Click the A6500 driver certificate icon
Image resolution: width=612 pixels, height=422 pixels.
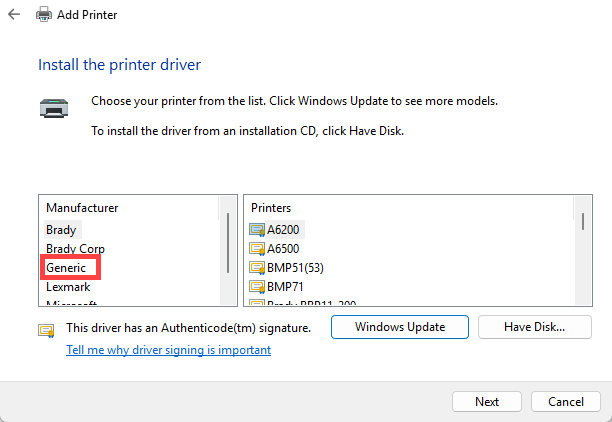coord(257,249)
